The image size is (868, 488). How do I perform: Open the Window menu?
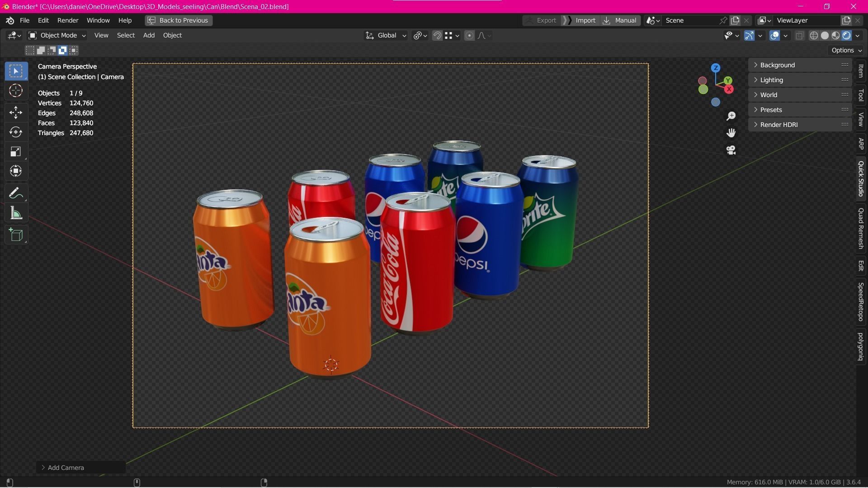[98, 20]
